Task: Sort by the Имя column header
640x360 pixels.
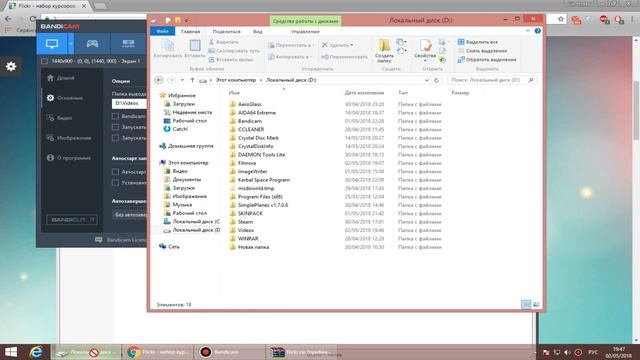Action: 234,93
